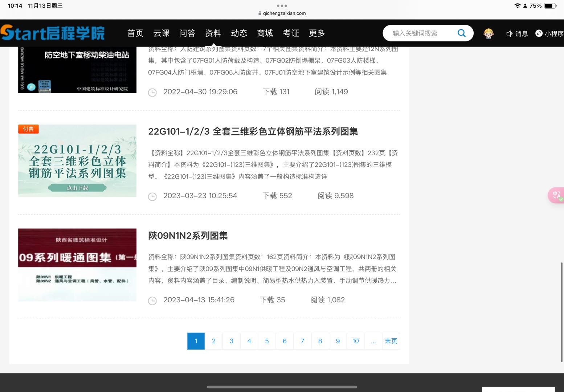Click the clock icon next to 2023-04-13 date
Image resolution: width=564 pixels, height=392 pixels.
coord(152,301)
